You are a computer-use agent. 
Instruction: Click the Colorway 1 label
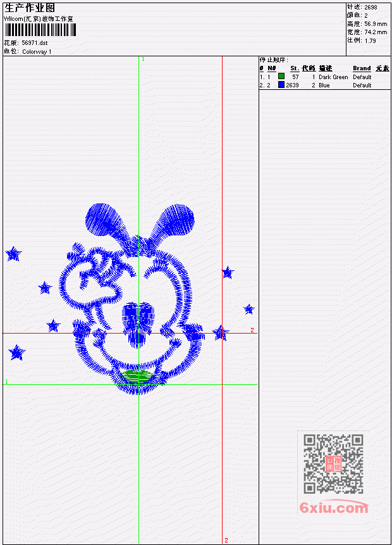[x=37, y=51]
